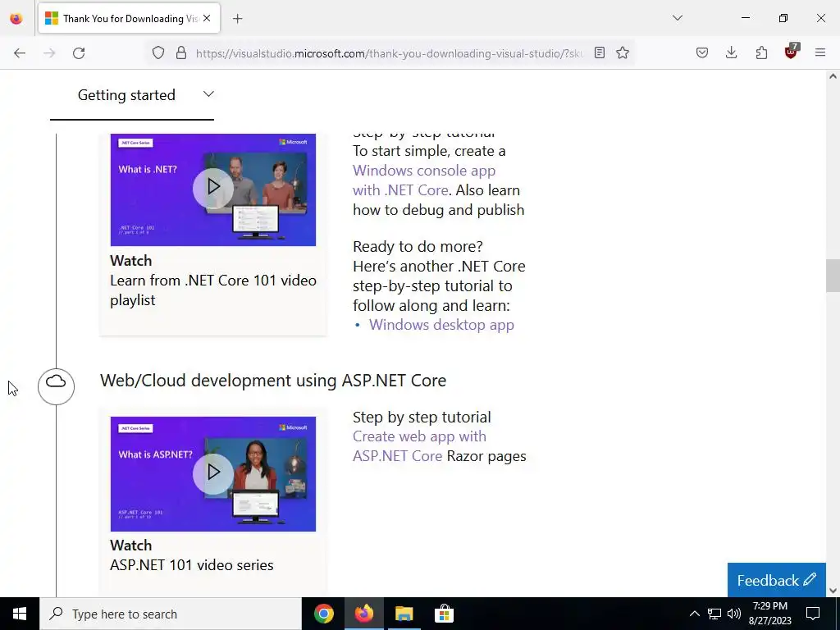Click the uBlock Origin extension icon
Image resolution: width=840 pixels, height=630 pixels.
pyautogui.click(x=791, y=52)
